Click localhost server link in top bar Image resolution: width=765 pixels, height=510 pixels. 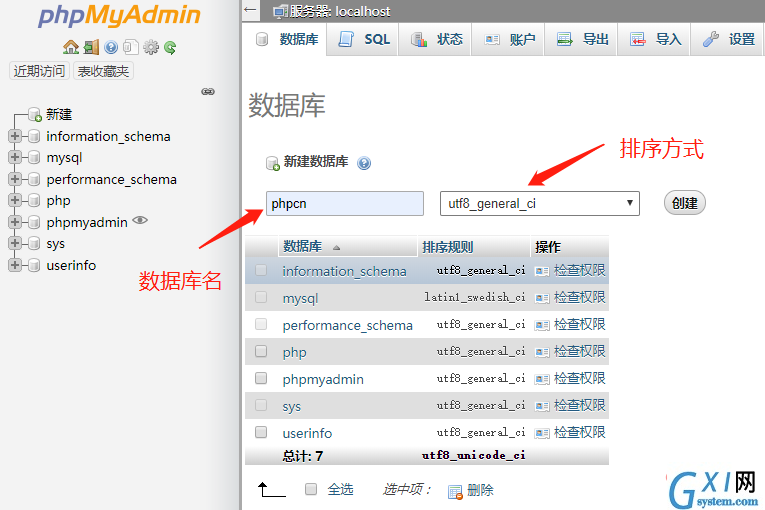point(362,11)
